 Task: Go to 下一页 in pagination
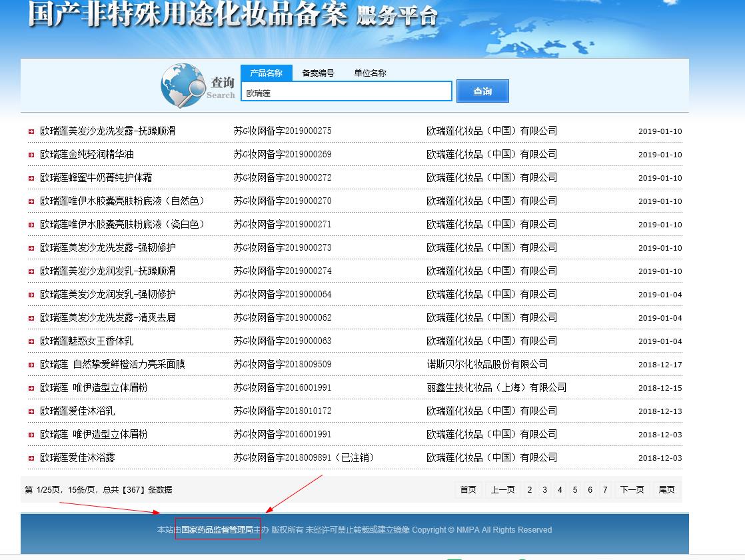[x=632, y=489]
